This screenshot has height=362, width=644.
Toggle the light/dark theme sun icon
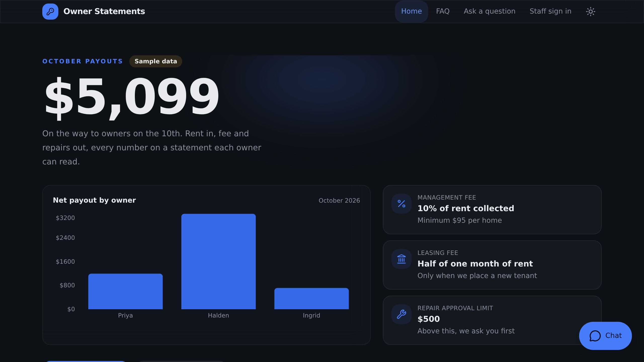click(x=590, y=12)
